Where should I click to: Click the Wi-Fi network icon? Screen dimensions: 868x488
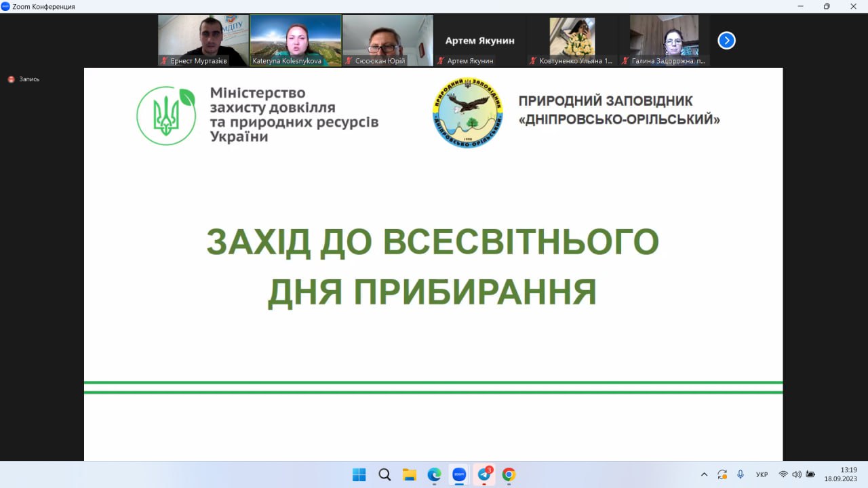click(783, 474)
